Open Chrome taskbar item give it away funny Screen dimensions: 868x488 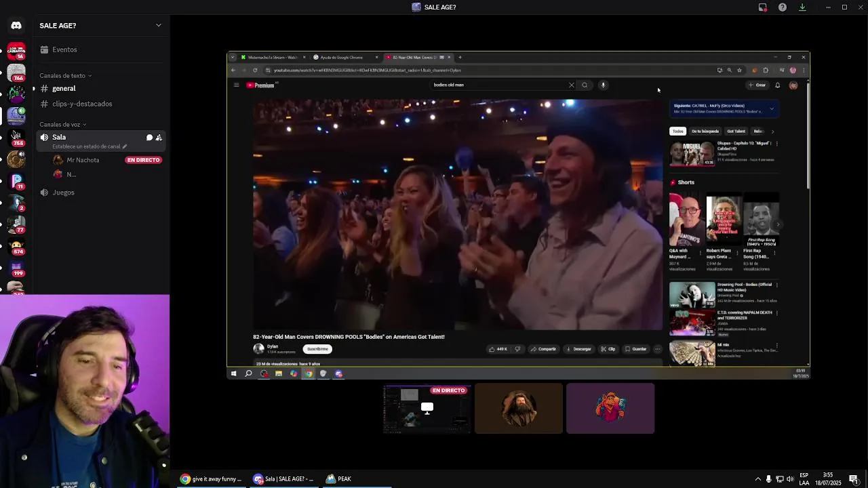(211, 479)
